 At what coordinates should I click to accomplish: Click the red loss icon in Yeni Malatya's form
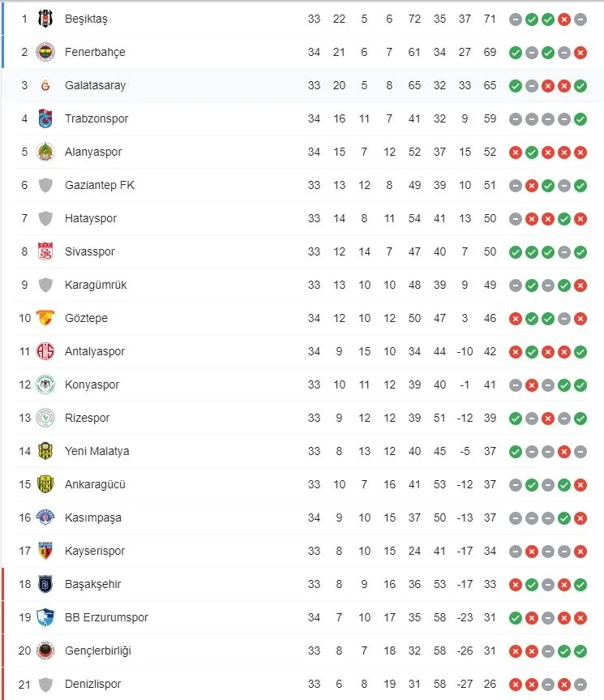click(563, 452)
